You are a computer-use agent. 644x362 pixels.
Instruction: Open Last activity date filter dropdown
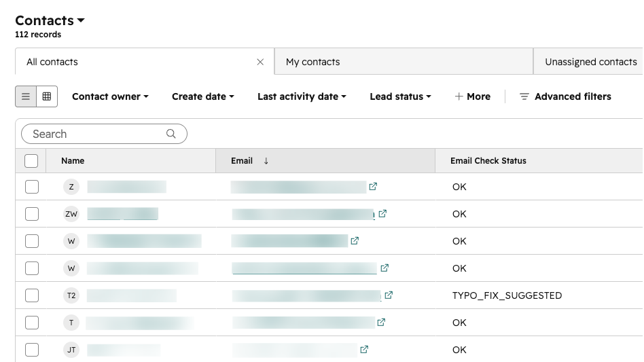tap(302, 96)
